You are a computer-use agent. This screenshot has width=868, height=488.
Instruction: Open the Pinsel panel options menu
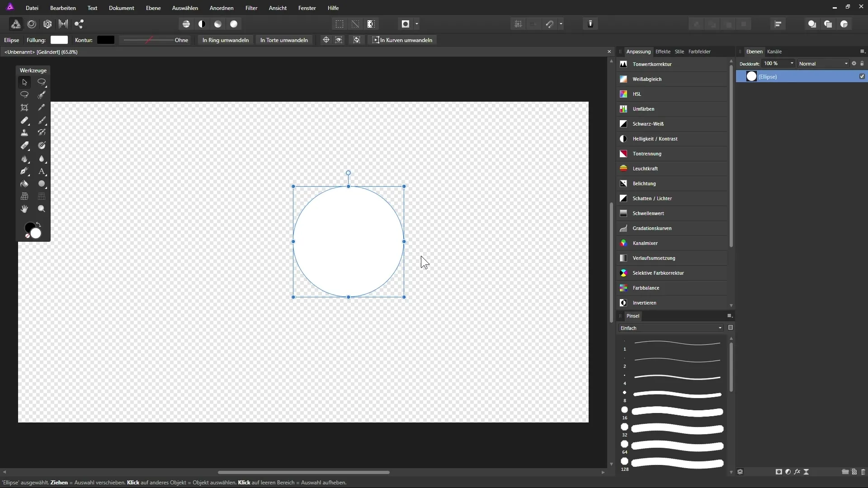[x=730, y=316]
